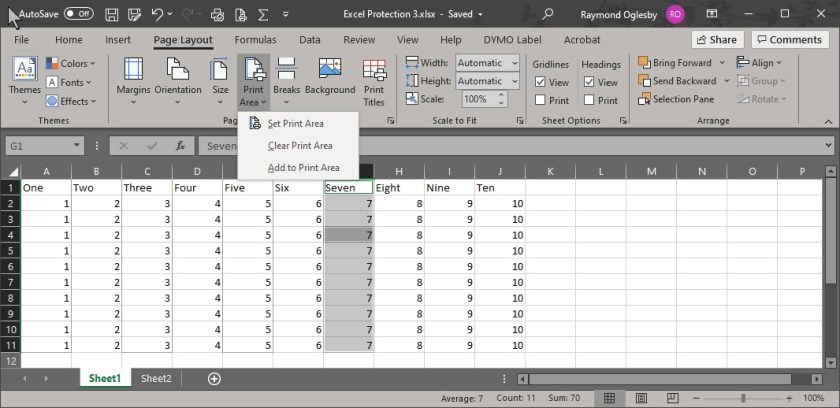Click the Save icon in title bar
840x408 pixels.
click(111, 14)
